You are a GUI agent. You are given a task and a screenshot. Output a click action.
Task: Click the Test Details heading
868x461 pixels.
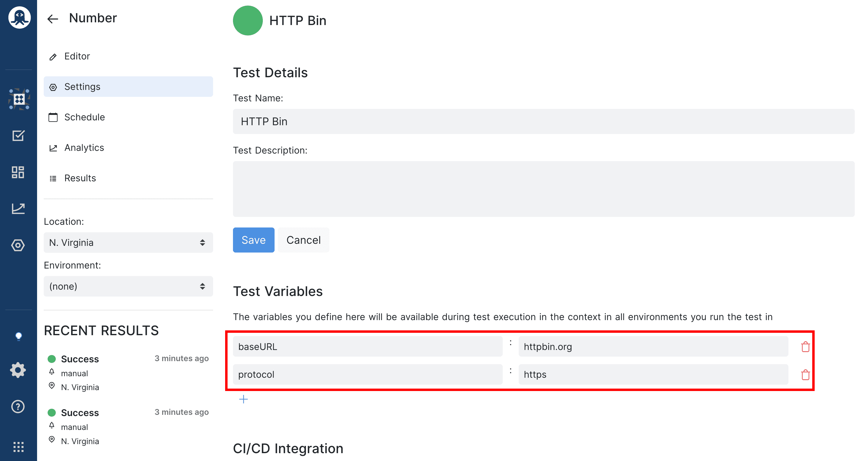coord(270,72)
